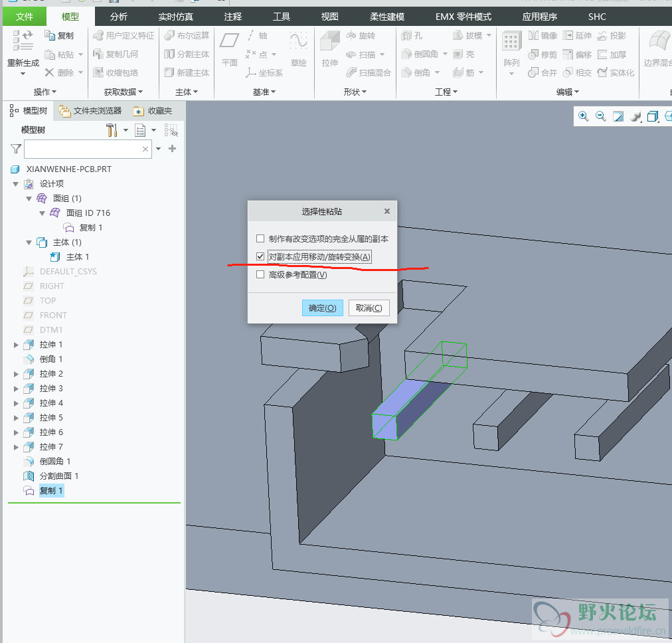Image resolution: width=672 pixels, height=643 pixels.
Task: Open the 形状 group dropdown
Action: pyautogui.click(x=355, y=92)
